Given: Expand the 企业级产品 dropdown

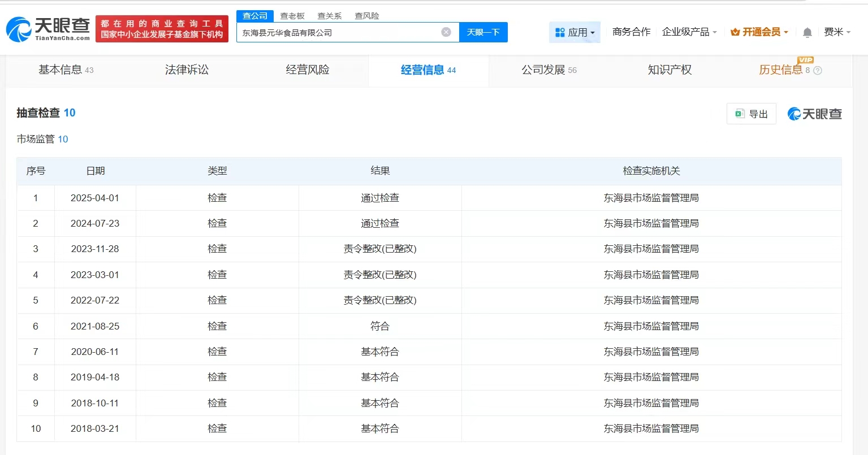Looking at the screenshot, I should point(689,32).
